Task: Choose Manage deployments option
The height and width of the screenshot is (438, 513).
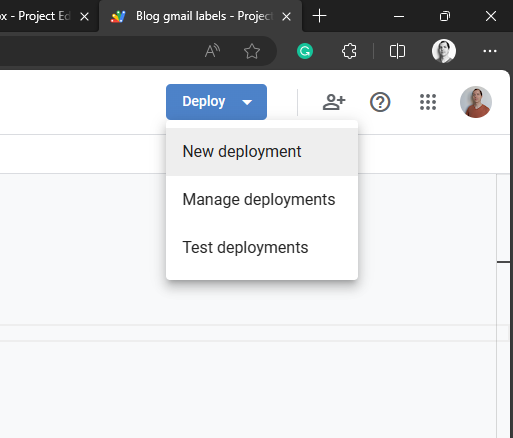Action: coord(262,200)
